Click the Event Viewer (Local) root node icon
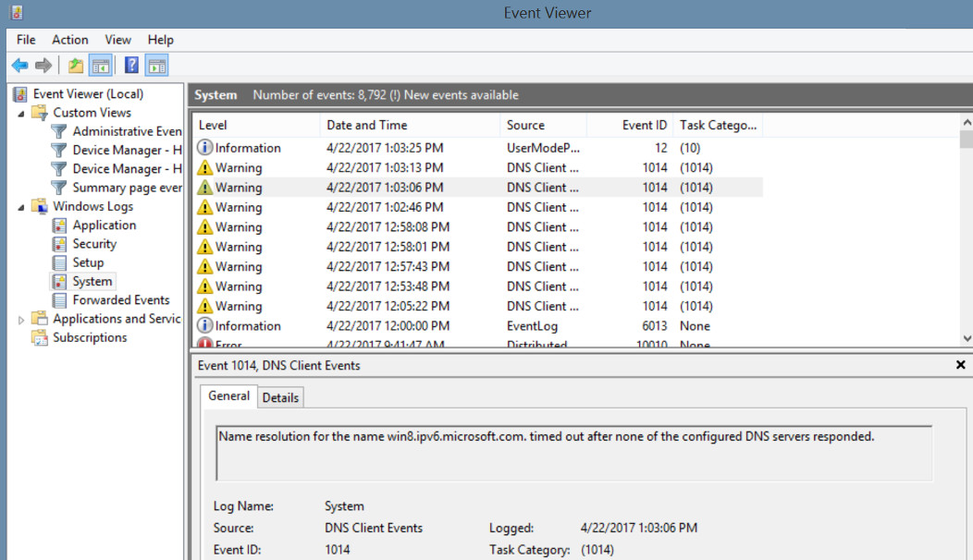The width and height of the screenshot is (973, 560). click(20, 94)
